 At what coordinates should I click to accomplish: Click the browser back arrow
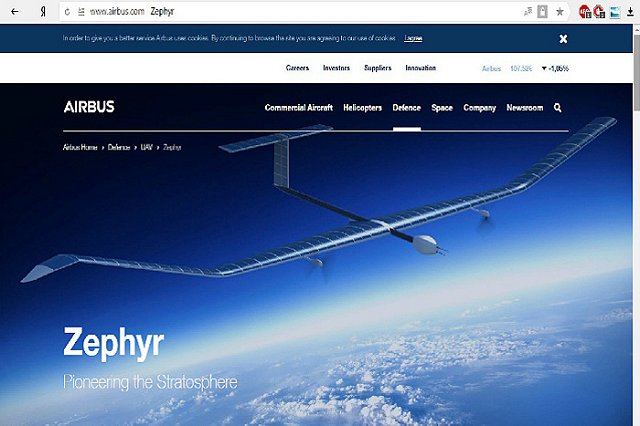pyautogui.click(x=15, y=11)
